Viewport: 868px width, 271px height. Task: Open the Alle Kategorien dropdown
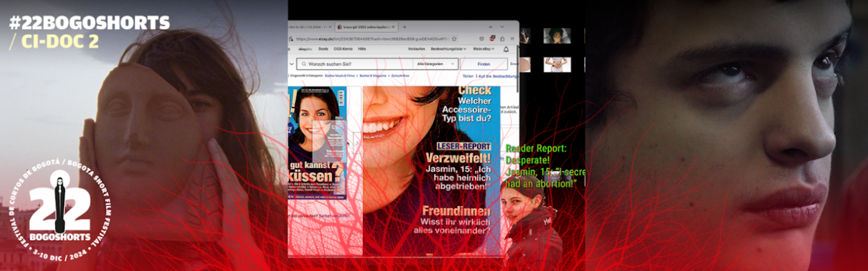point(435,64)
